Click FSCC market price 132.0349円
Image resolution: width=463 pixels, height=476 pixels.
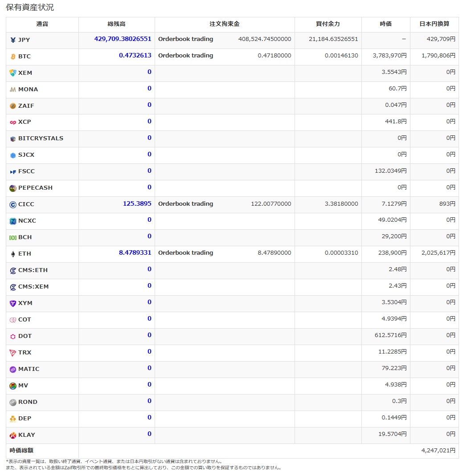click(x=391, y=171)
